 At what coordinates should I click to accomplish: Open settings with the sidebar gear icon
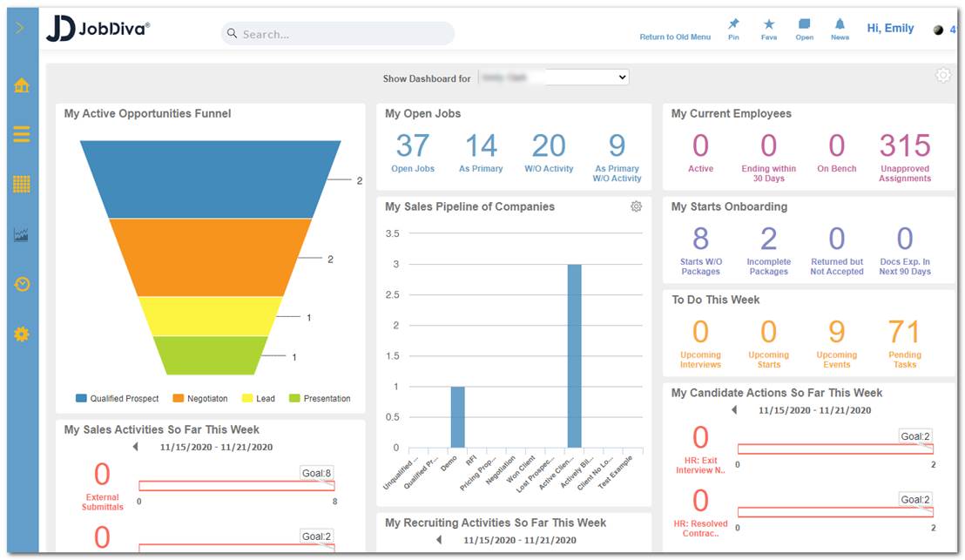(x=22, y=332)
